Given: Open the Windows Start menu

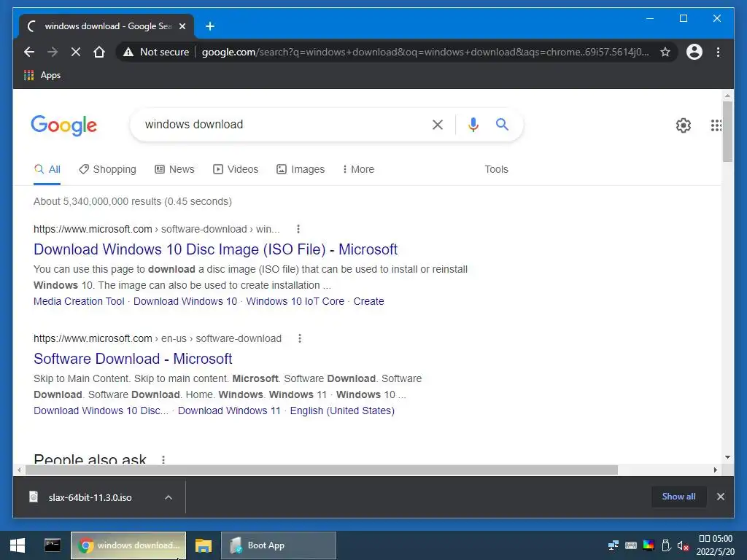Looking at the screenshot, I should [x=18, y=545].
